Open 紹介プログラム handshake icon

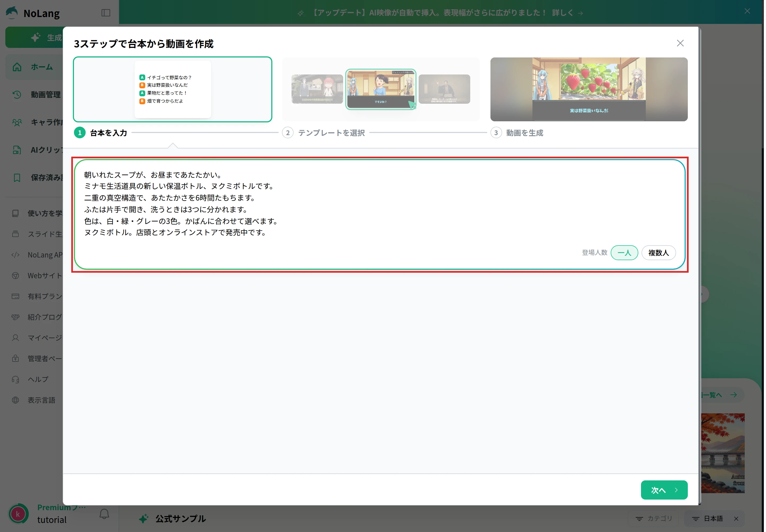[16, 317]
